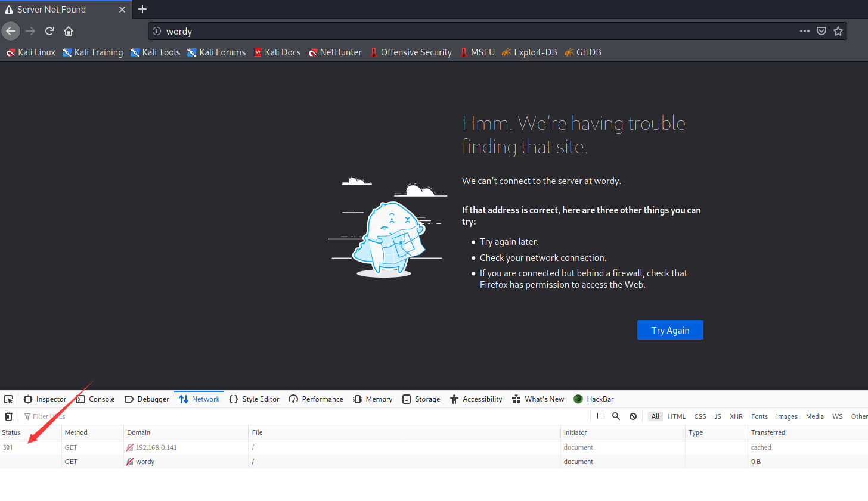Toggle the CSS request filter
The image size is (868, 501).
click(x=700, y=416)
